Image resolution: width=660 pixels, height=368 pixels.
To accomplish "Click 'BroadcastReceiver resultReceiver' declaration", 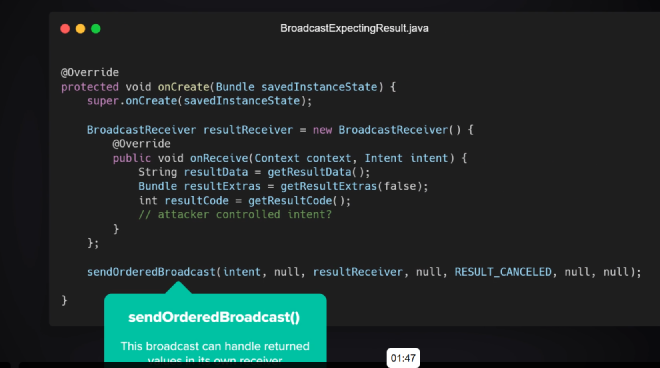I will (189, 130).
